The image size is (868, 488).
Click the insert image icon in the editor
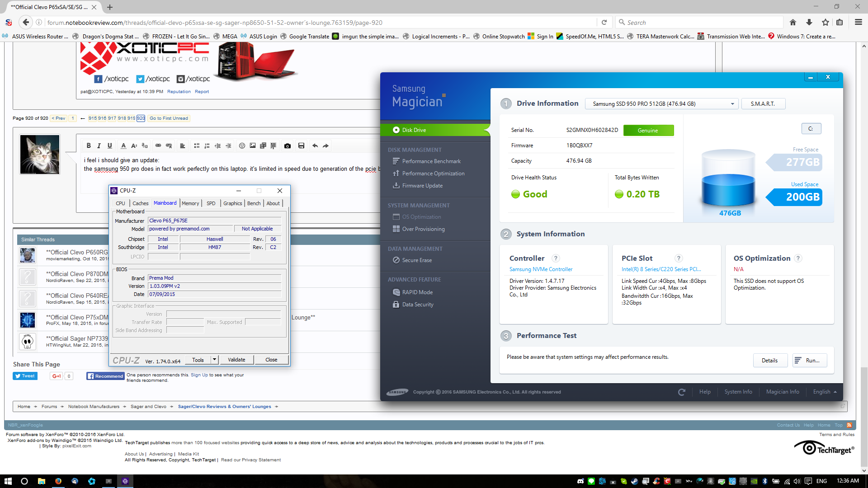253,145
